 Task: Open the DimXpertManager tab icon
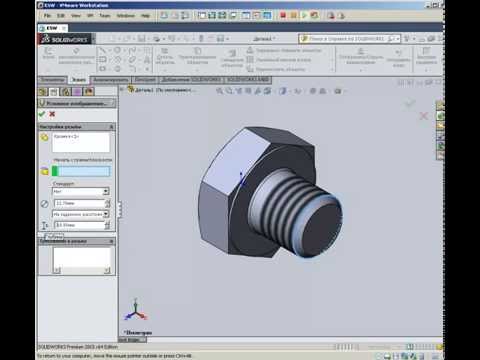77,92
